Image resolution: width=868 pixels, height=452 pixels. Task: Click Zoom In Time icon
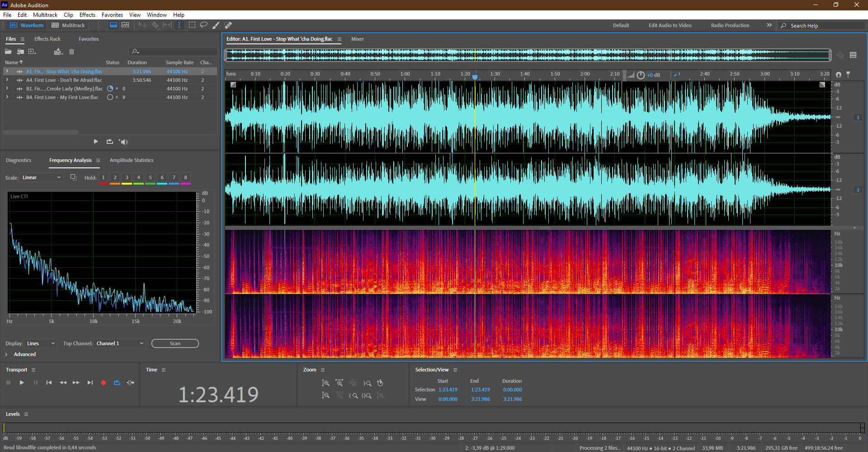point(340,383)
